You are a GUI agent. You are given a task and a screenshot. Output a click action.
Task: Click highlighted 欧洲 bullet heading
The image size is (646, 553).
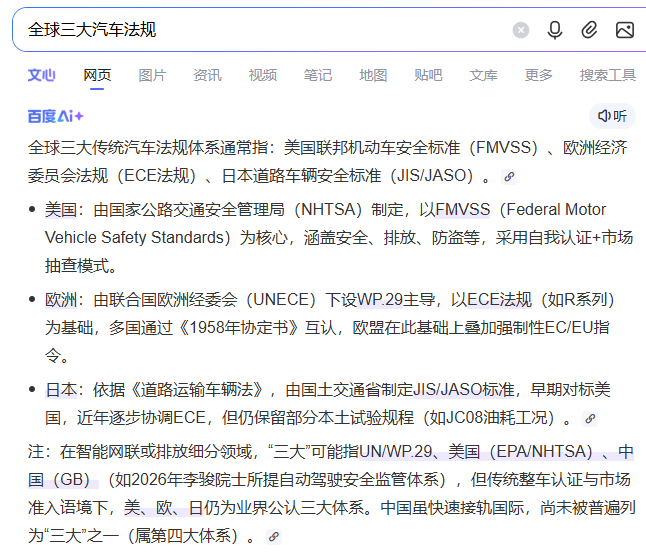click(x=61, y=300)
